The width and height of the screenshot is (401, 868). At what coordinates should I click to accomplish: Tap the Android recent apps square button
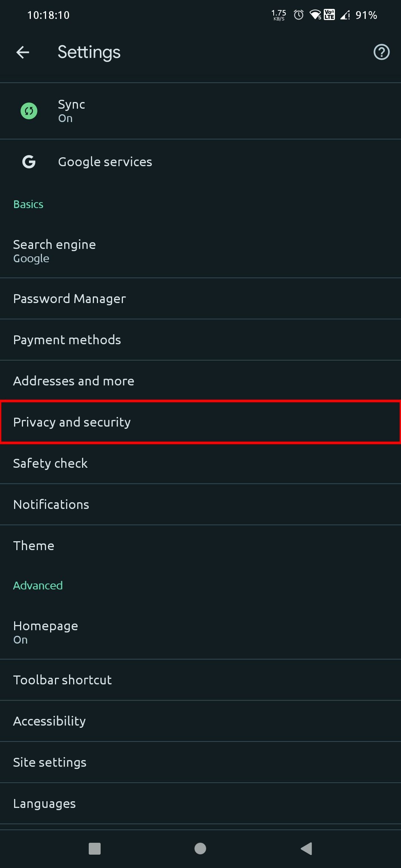(x=95, y=848)
